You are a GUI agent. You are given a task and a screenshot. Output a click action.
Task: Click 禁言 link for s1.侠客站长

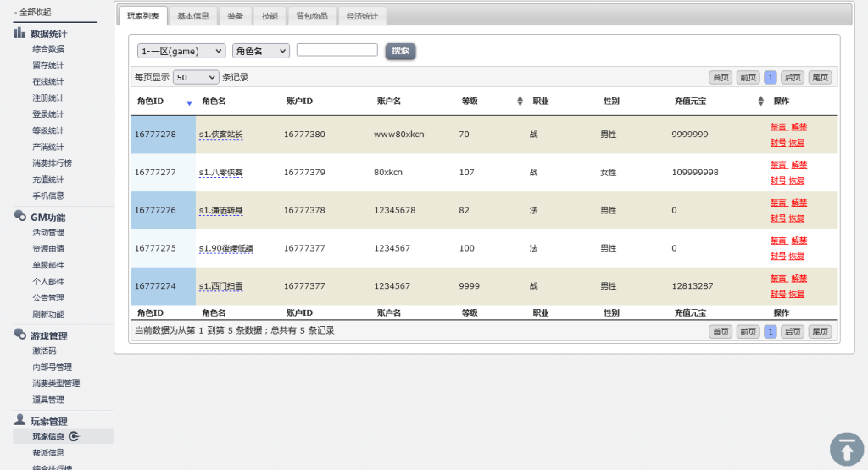tap(778, 127)
